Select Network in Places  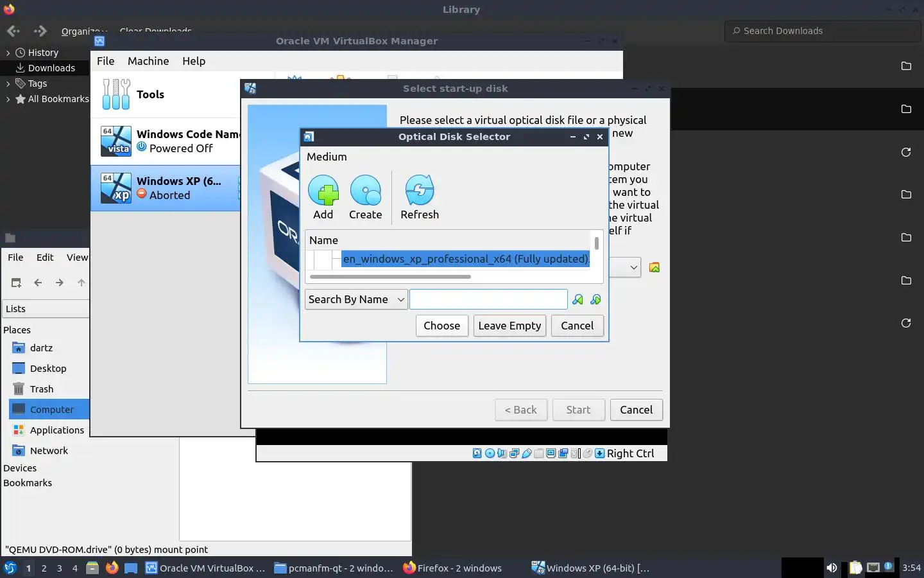pyautogui.click(x=49, y=451)
